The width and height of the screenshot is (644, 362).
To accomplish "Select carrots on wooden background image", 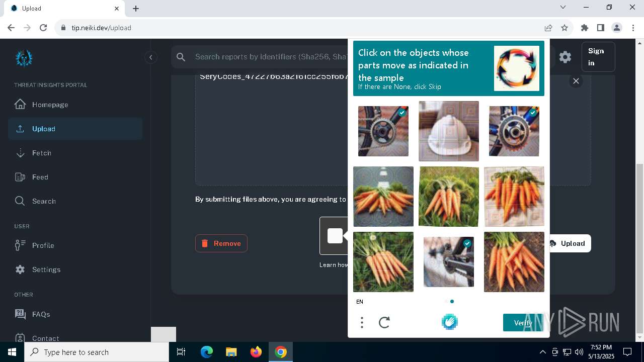I will 514,262.
